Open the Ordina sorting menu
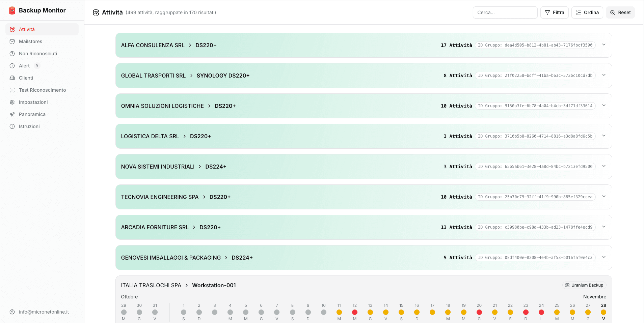Screen dimensions: 644x323 tap(587, 12)
